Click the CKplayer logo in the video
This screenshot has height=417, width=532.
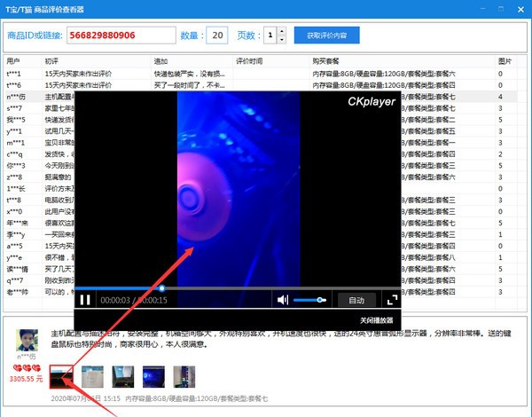pos(372,101)
